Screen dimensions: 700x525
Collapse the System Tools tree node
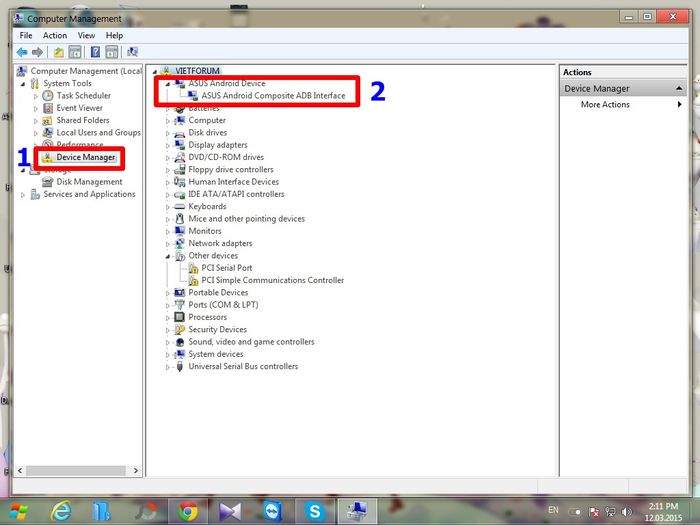click(23, 84)
